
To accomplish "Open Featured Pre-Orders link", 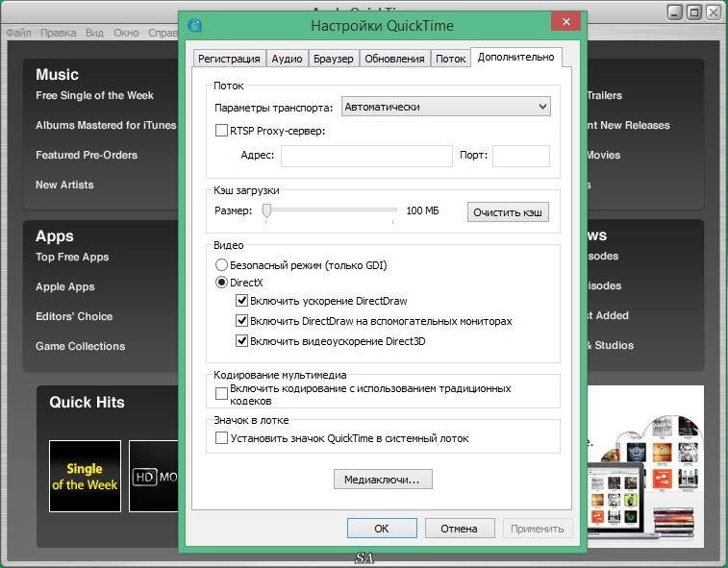I will point(87,155).
